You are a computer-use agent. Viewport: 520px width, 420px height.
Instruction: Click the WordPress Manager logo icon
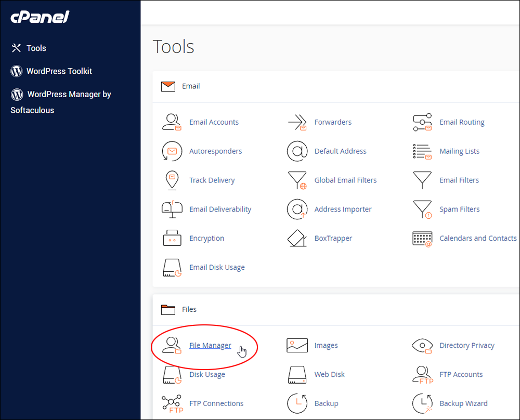pos(17,95)
